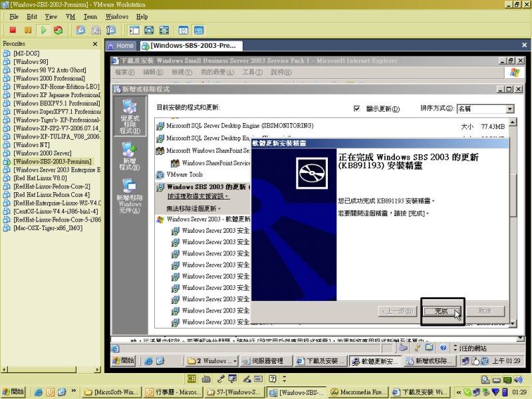Switch to 新增或移除 task in guest taskbar
Image resolution: width=532 pixels, height=399 pixels.
tap(429, 361)
